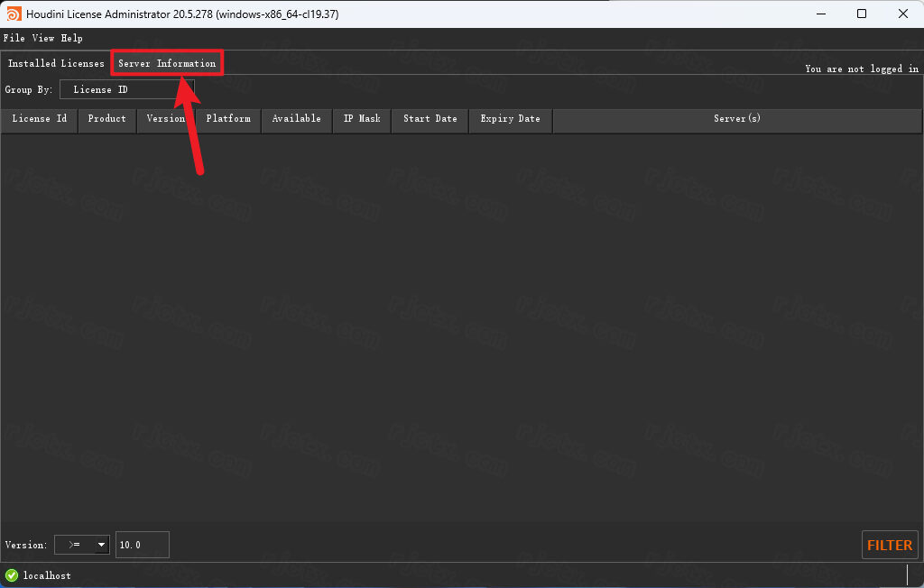The width and height of the screenshot is (924, 588).
Task: Click the Server(s) column header
Action: click(x=736, y=119)
